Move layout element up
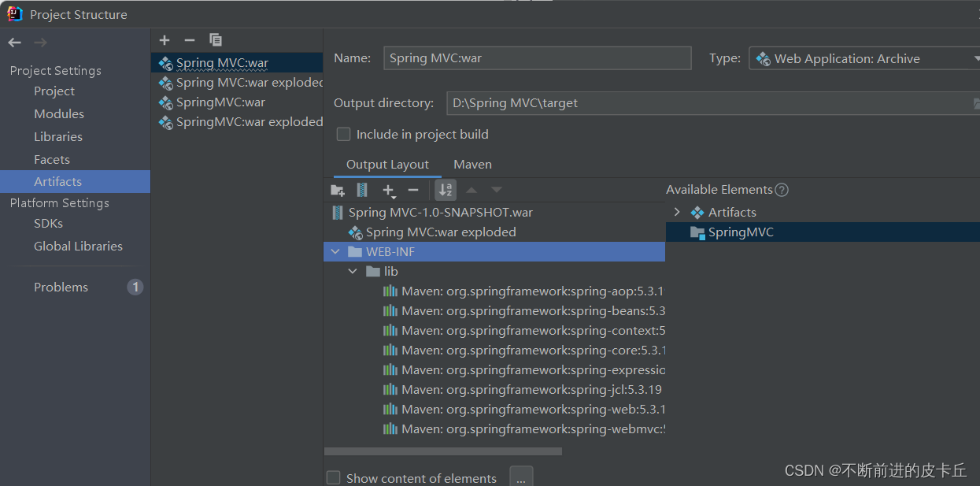 point(472,190)
